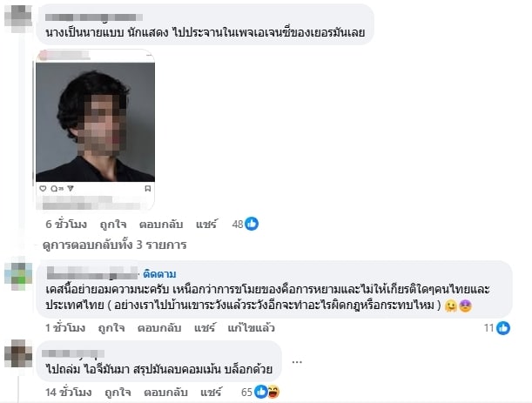Click the heart icon under the attached photo
Screen dimensions: 532x403
[x=43, y=188]
